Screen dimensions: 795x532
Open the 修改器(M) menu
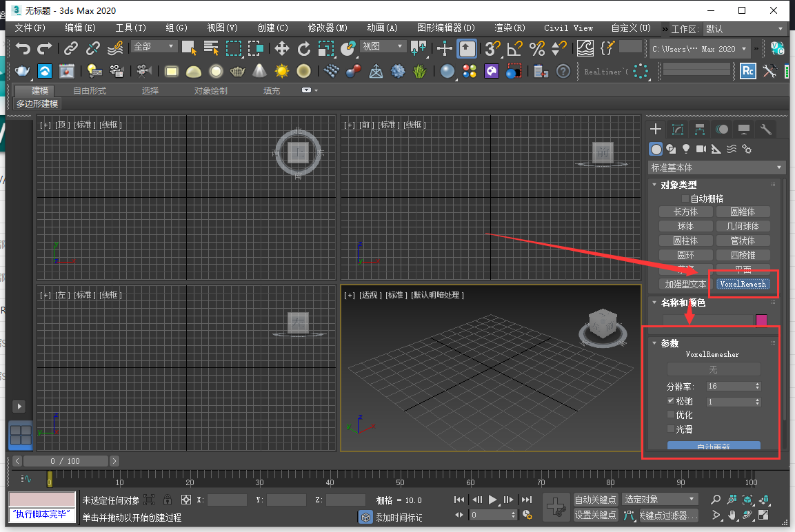(328, 28)
